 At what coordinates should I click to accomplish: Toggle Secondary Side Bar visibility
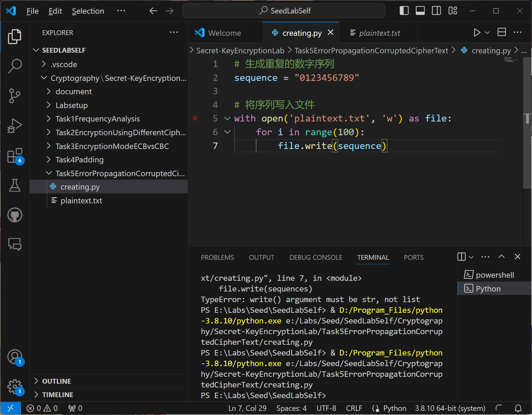(436, 11)
